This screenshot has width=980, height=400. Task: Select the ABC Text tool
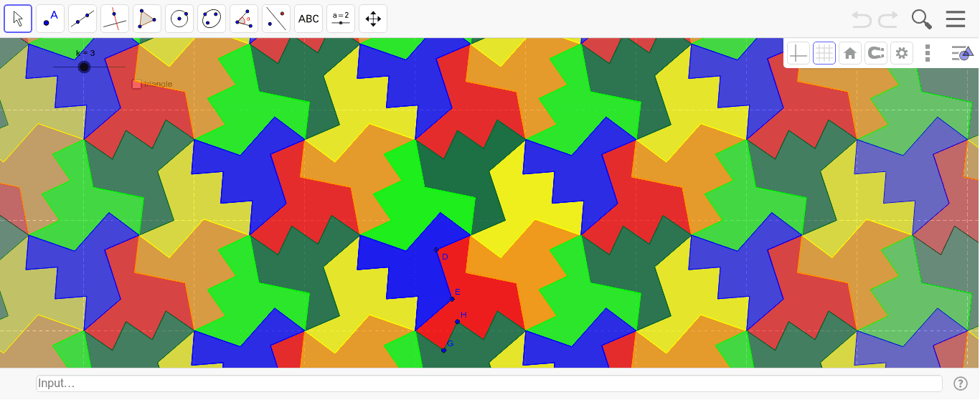(x=308, y=19)
